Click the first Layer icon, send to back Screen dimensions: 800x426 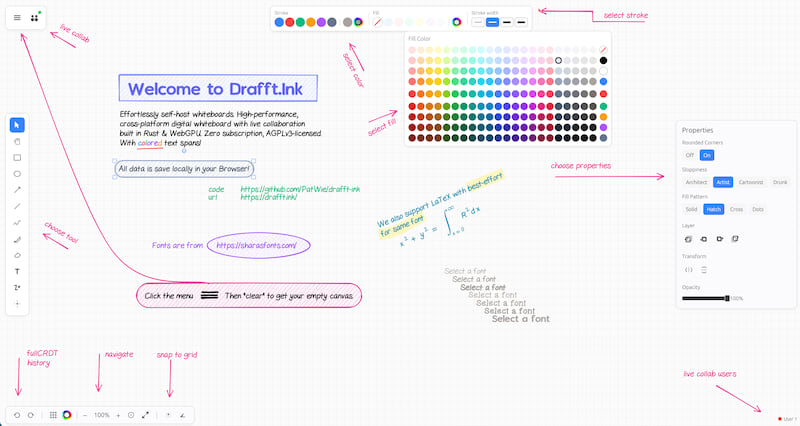[x=688, y=239]
